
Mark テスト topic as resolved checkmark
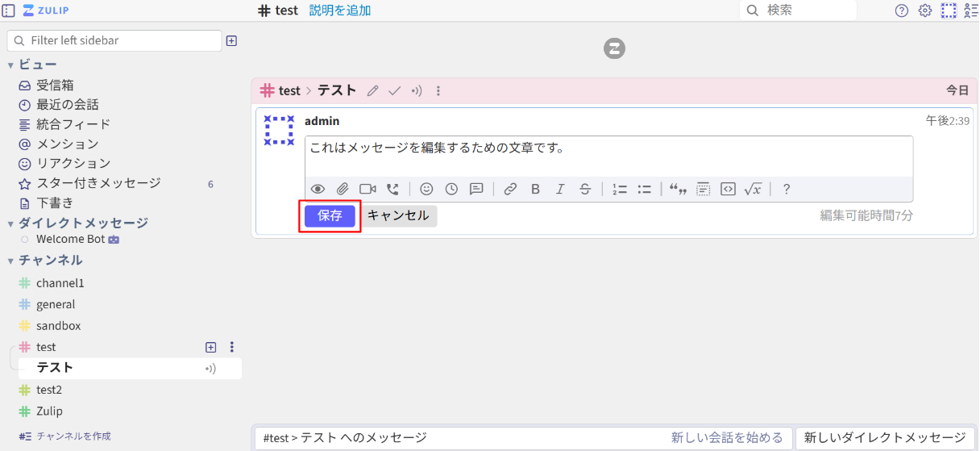[394, 91]
